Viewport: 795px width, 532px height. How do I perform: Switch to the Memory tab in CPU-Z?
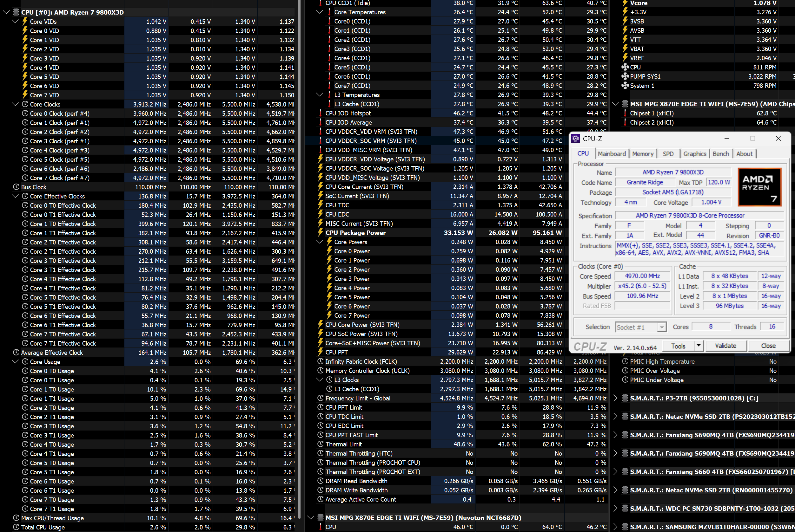click(643, 154)
